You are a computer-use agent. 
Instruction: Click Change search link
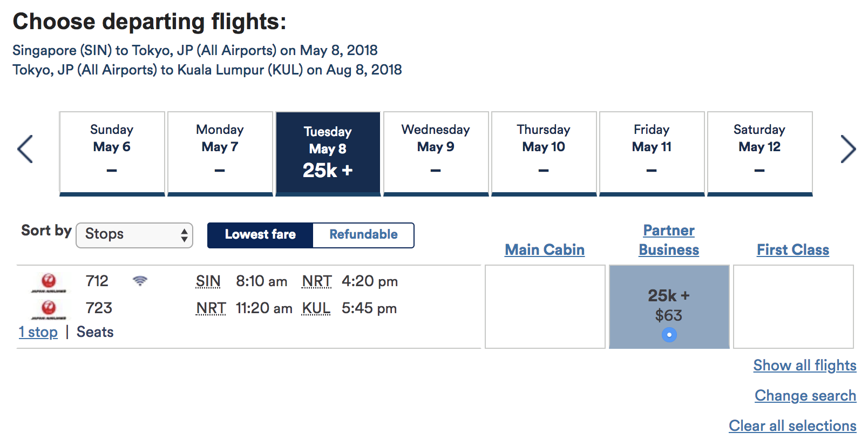[x=805, y=396]
